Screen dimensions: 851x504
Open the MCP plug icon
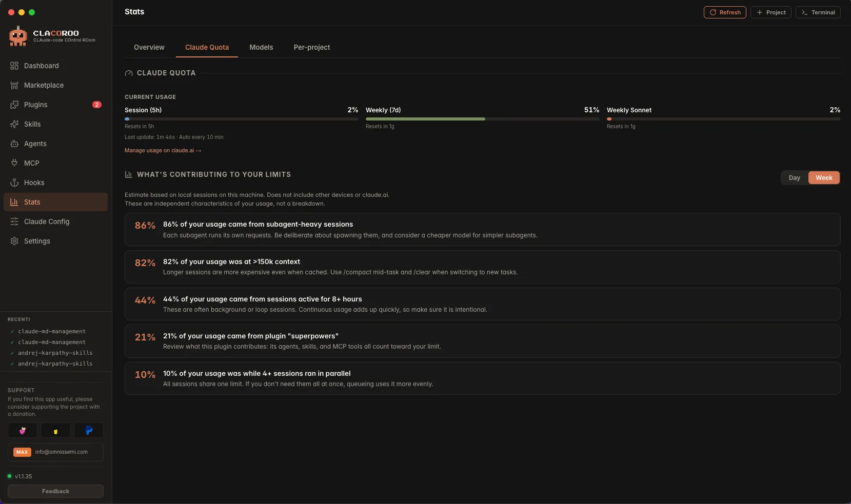click(x=14, y=163)
